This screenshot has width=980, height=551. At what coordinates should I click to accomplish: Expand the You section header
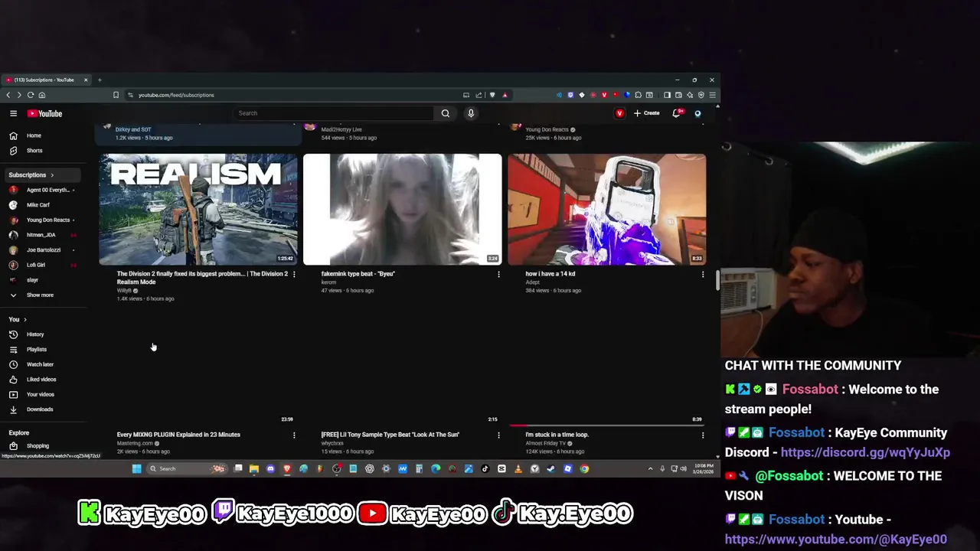click(x=18, y=319)
